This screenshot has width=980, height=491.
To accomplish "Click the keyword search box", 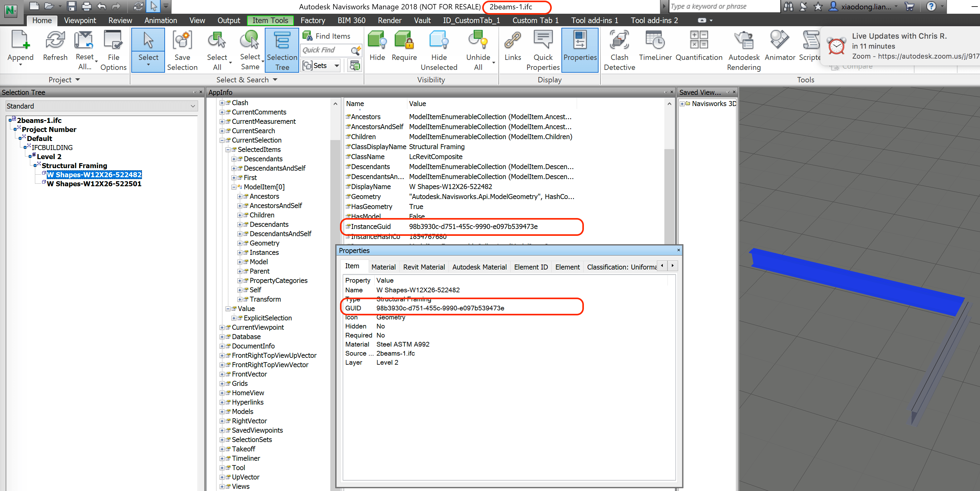I will coord(724,7).
